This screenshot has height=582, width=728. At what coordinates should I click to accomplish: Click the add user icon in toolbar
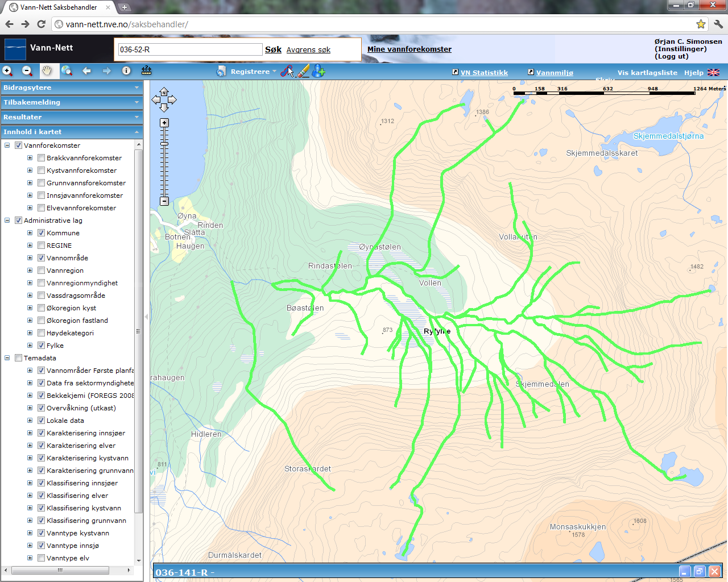[318, 71]
